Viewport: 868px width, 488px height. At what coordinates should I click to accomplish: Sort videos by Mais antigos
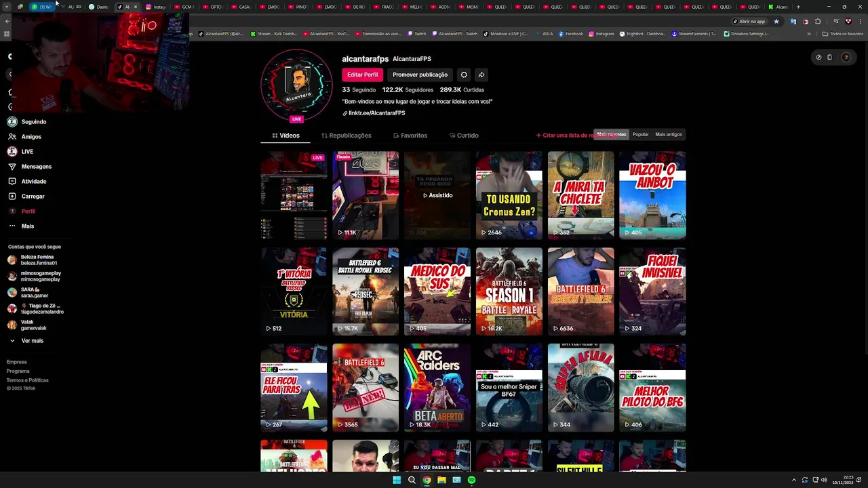[x=669, y=134]
